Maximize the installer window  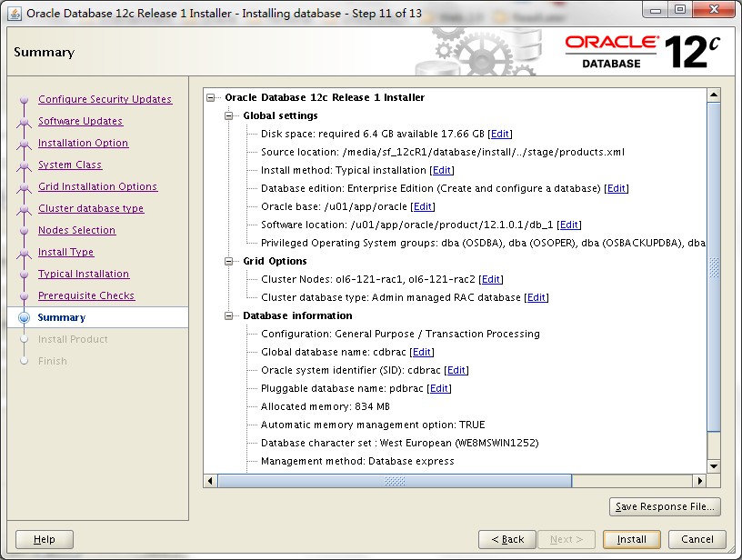click(x=679, y=10)
